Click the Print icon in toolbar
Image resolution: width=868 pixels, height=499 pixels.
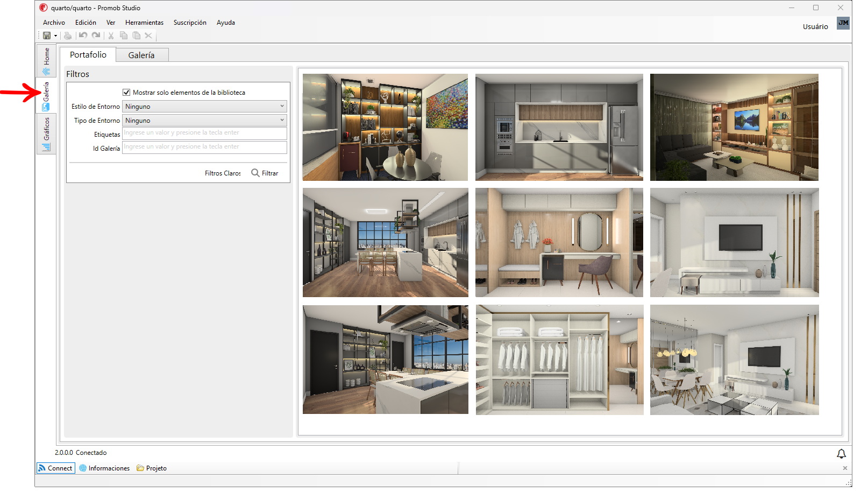(68, 36)
